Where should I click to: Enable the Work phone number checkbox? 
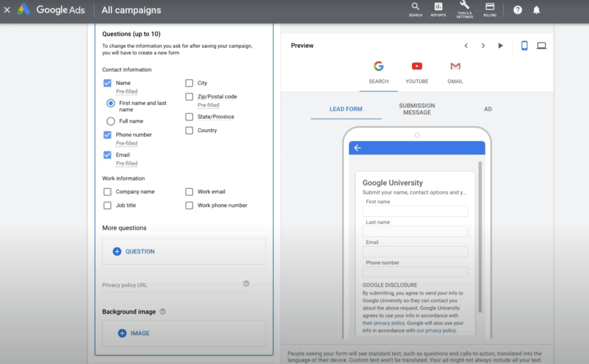tap(189, 205)
